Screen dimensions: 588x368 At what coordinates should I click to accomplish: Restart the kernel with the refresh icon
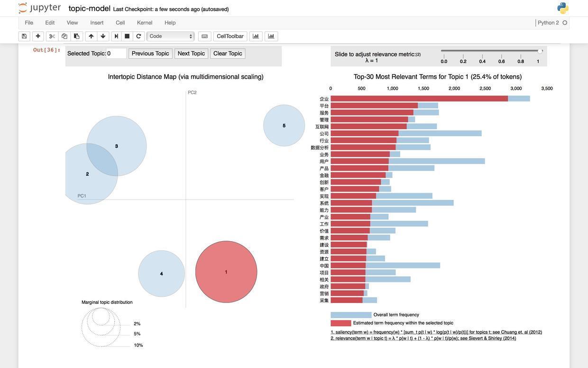(138, 37)
